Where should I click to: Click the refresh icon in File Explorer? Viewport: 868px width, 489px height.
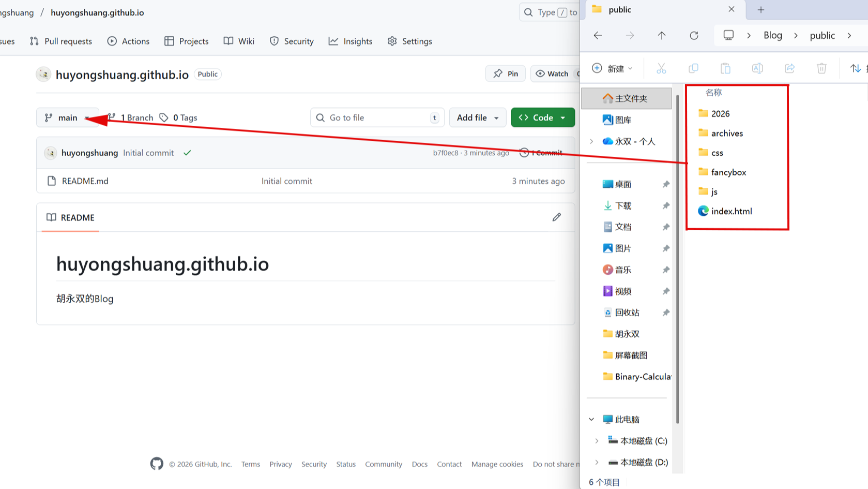[694, 35]
